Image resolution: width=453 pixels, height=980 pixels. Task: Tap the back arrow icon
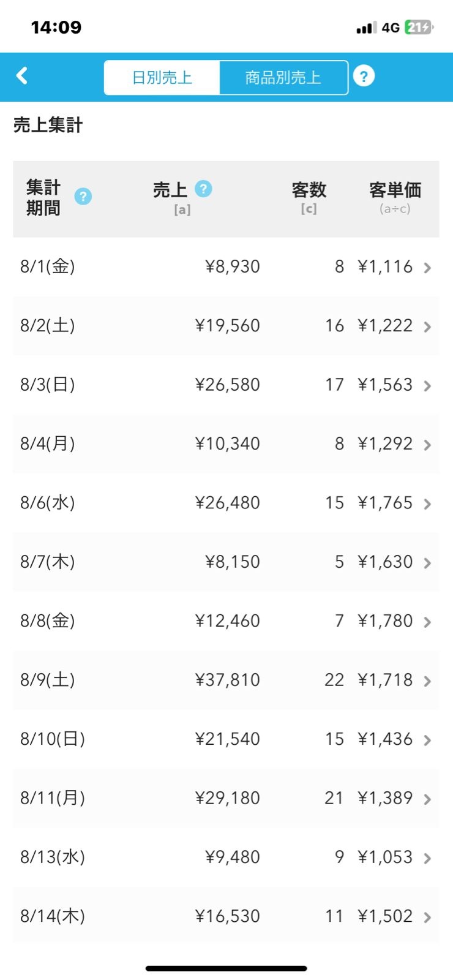[x=22, y=76]
